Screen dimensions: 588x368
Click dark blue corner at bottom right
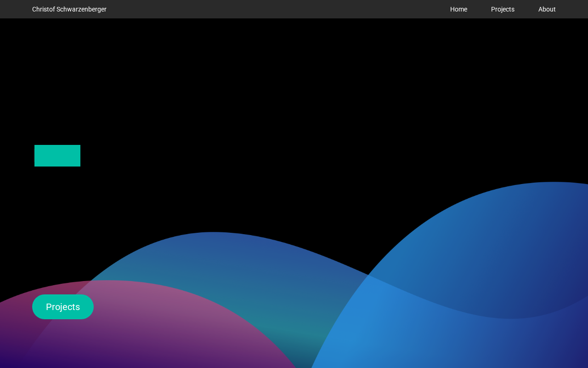pyautogui.click(x=574, y=354)
